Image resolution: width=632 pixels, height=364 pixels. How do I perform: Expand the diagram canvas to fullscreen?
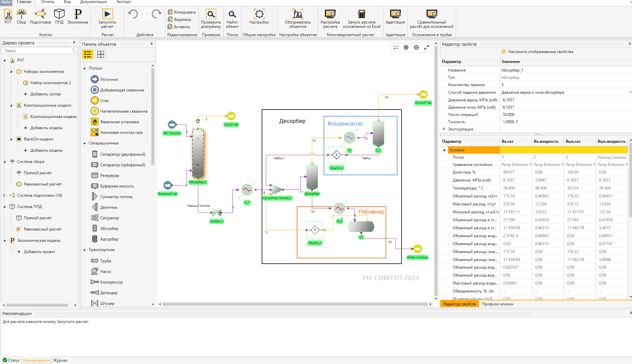tap(427, 47)
